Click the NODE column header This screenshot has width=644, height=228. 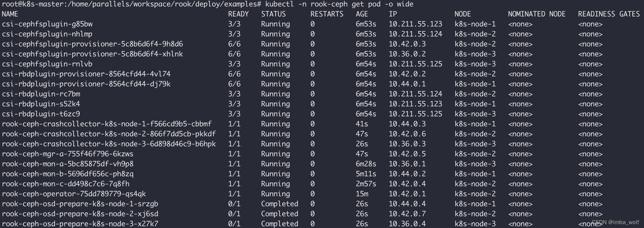(x=463, y=14)
